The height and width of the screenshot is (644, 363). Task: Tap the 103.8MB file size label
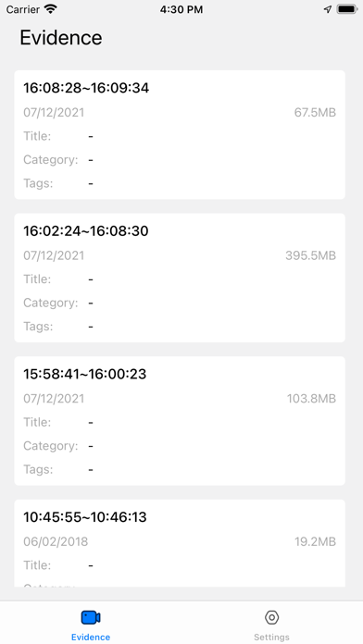tap(311, 399)
